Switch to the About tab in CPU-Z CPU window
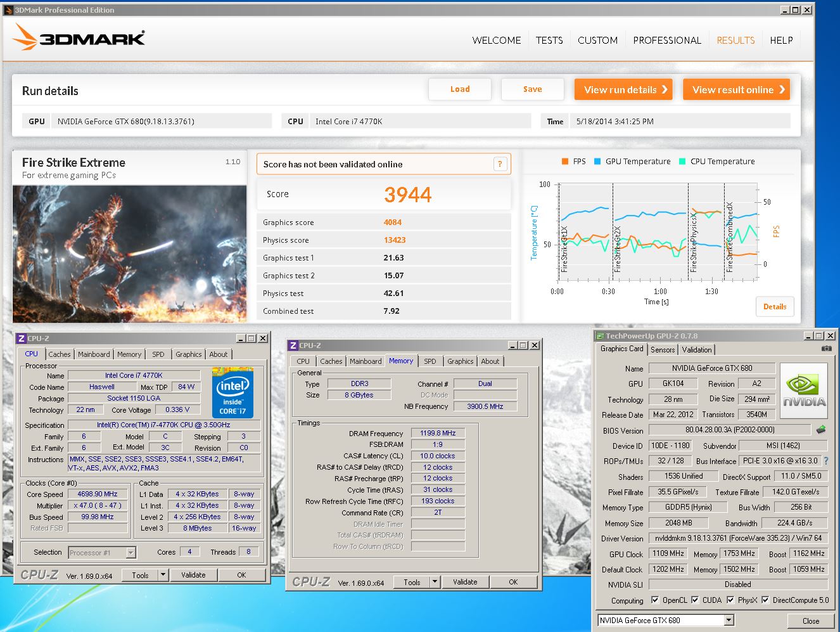The height and width of the screenshot is (632, 840). pyautogui.click(x=219, y=354)
